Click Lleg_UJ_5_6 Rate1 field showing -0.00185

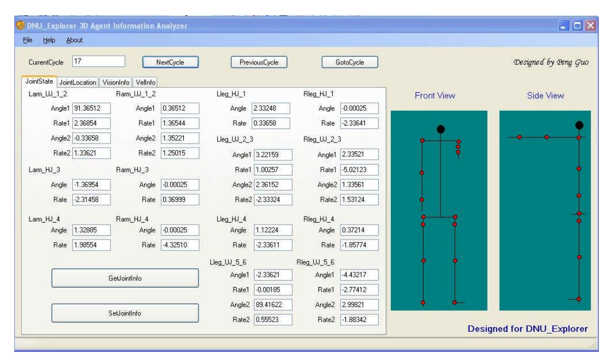click(x=273, y=290)
